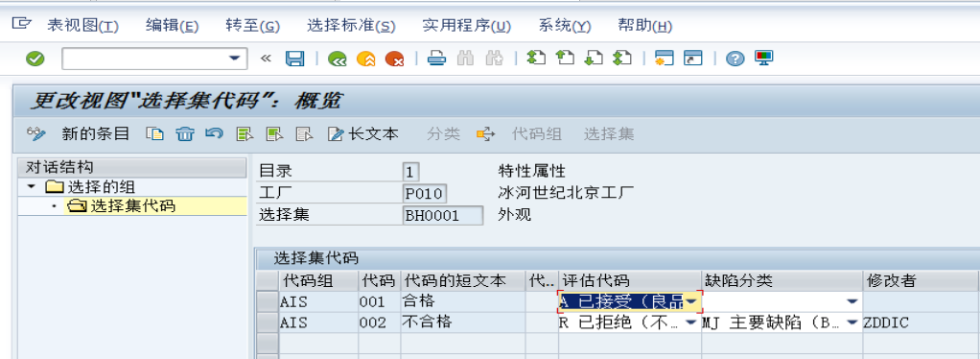
Task: Click the menu icon left of 表视图
Action: 21,24
